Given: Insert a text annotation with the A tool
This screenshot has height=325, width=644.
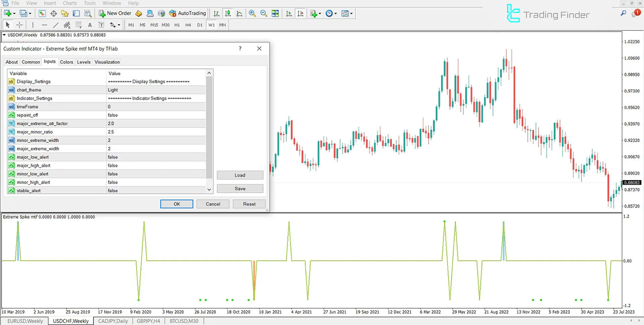Looking at the screenshot, I should pyautogui.click(x=90, y=25).
